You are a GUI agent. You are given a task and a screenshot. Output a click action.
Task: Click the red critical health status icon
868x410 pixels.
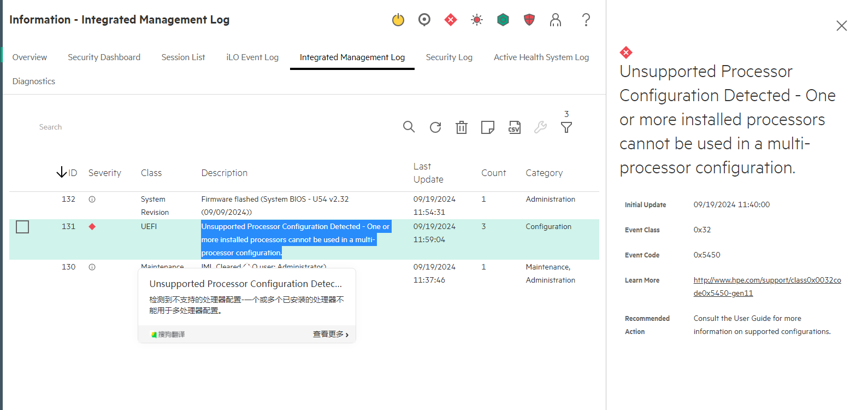(451, 20)
